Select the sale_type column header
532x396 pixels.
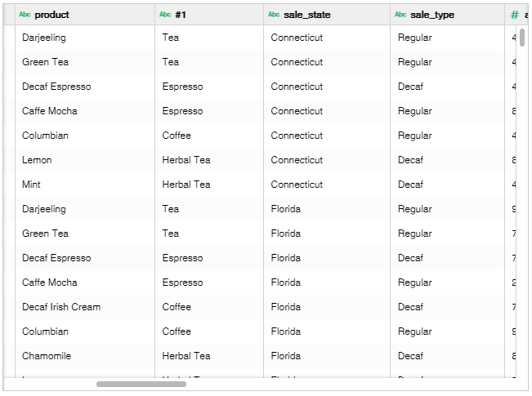click(447, 15)
